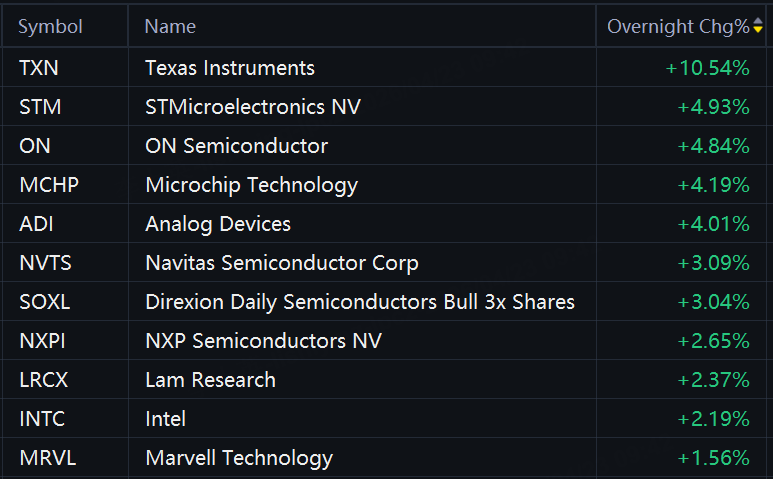Open Texas Instruments stock name
Screen dimensions: 773x479
[230, 68]
